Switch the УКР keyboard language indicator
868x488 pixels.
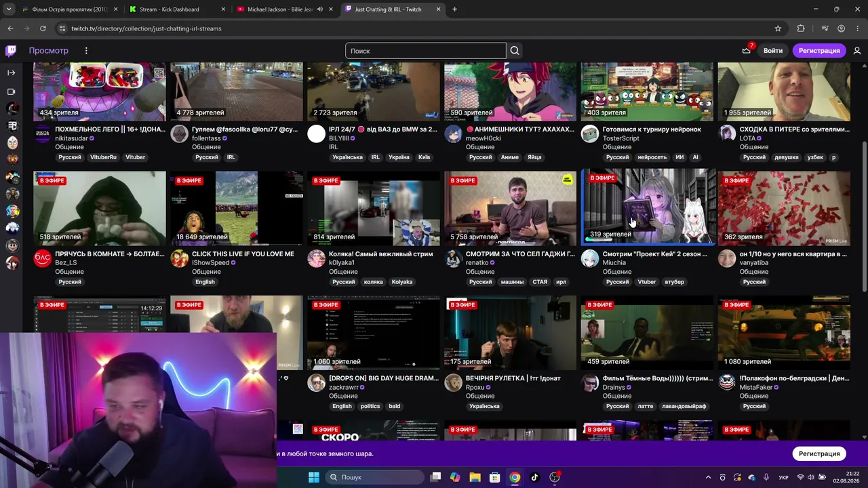pos(783,477)
